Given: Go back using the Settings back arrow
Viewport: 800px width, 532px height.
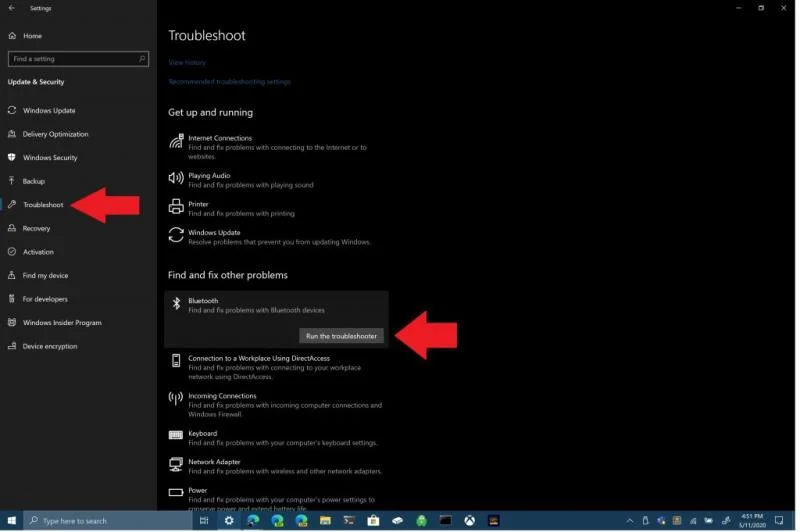Looking at the screenshot, I should coord(12,8).
